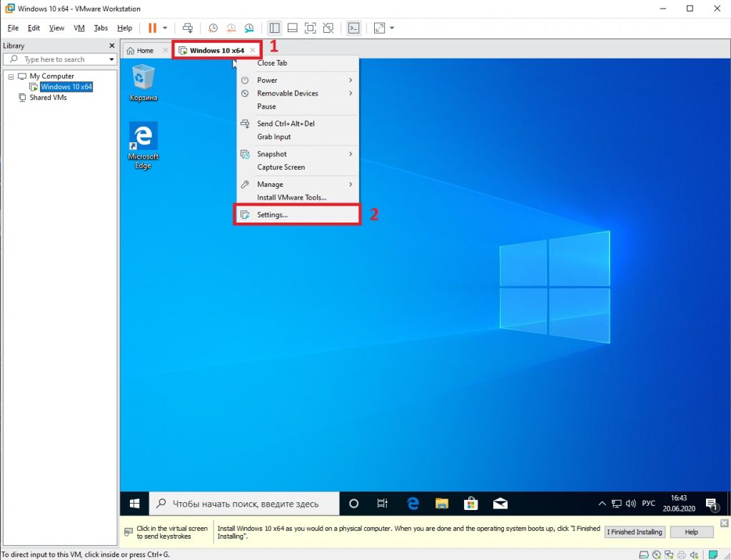731x560 pixels.
Task: Open the Mail app on guest taskbar
Action: [x=500, y=504]
